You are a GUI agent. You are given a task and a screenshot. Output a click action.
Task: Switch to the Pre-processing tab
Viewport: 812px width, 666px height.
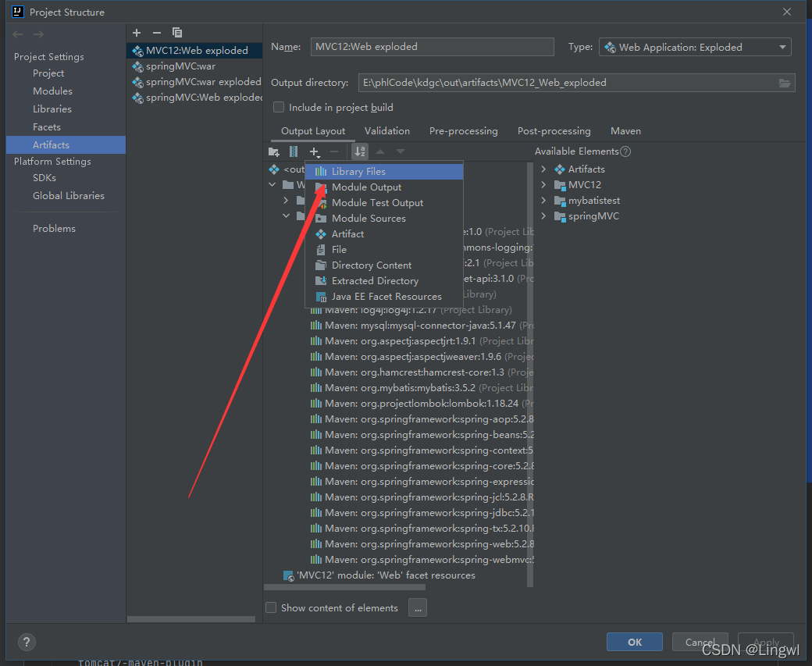[464, 131]
